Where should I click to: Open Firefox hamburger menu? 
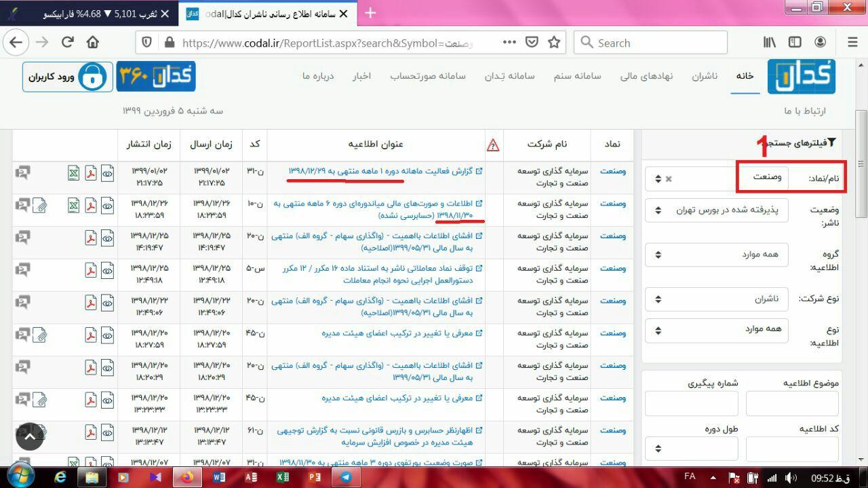(x=852, y=42)
